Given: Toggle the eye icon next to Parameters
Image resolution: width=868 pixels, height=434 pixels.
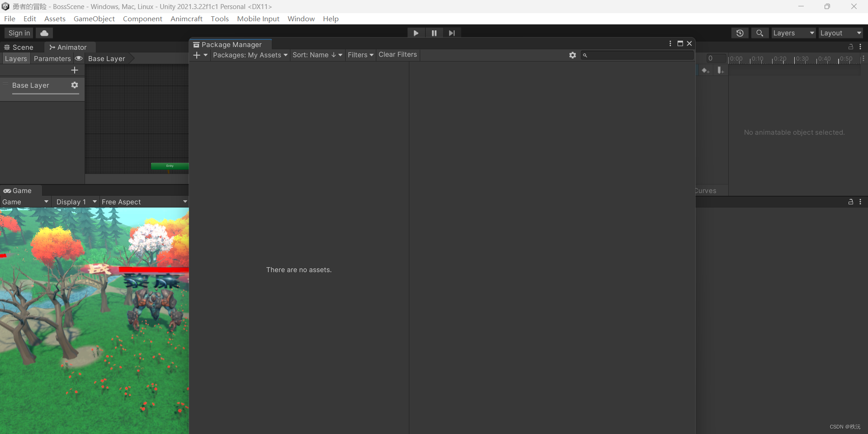Looking at the screenshot, I should (79, 58).
